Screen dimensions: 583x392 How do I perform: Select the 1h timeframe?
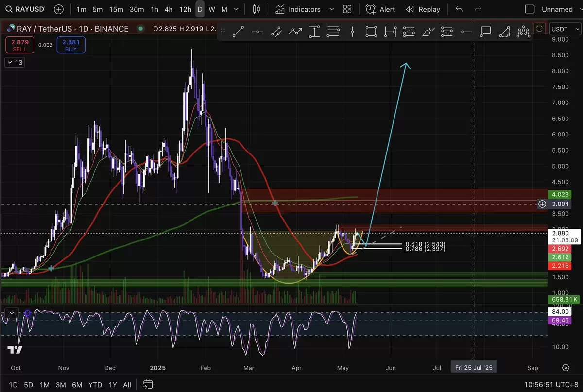tap(154, 9)
